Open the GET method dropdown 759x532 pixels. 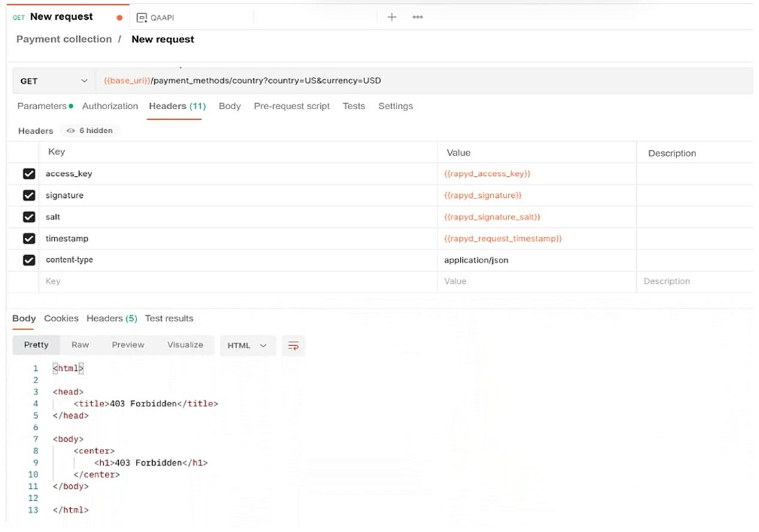[55, 81]
